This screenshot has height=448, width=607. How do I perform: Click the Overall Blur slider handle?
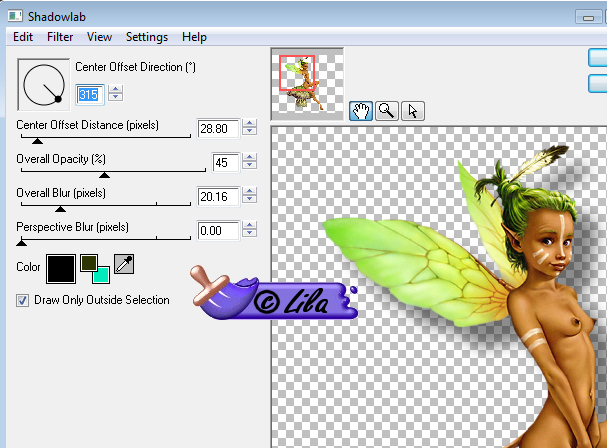point(60,209)
